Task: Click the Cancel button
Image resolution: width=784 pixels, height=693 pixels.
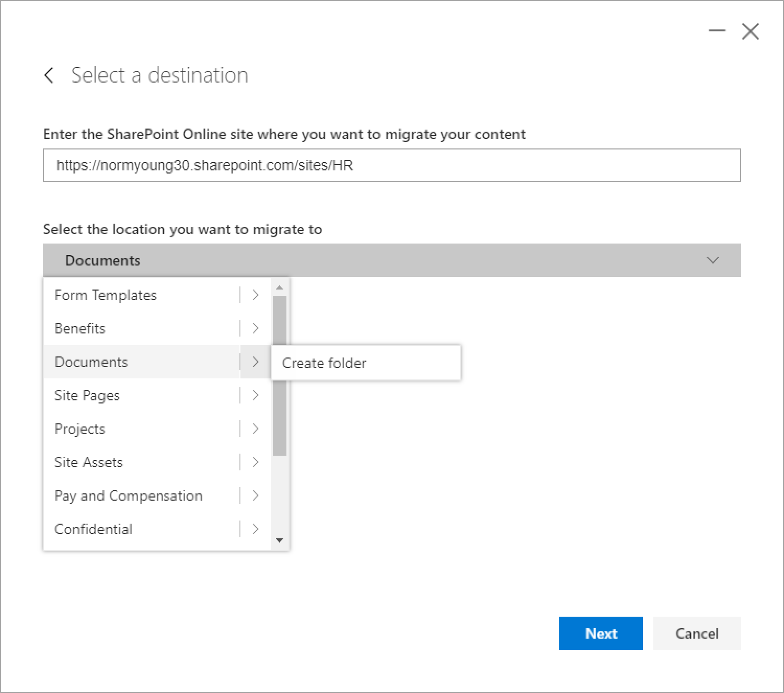Action: [x=697, y=633]
